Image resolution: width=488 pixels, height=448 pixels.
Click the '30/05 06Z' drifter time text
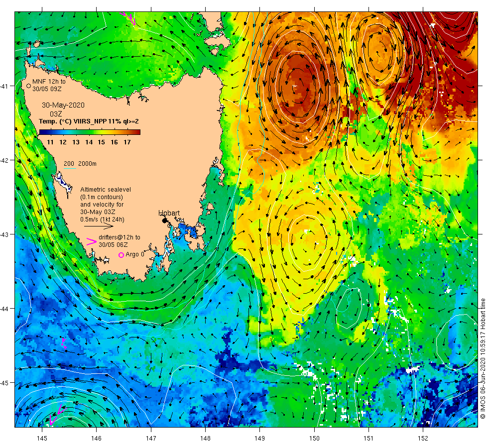114,245
